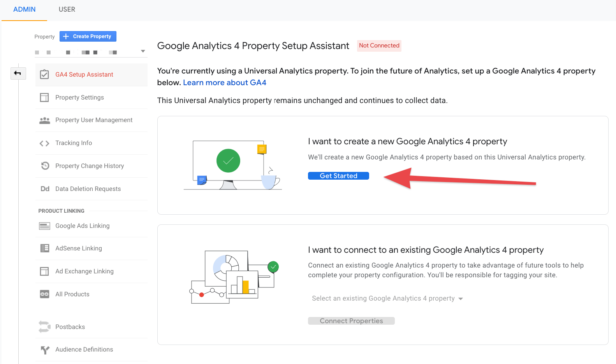Click the GA4 Setup Assistant checkbox icon
The image size is (616, 364).
coord(45,74)
